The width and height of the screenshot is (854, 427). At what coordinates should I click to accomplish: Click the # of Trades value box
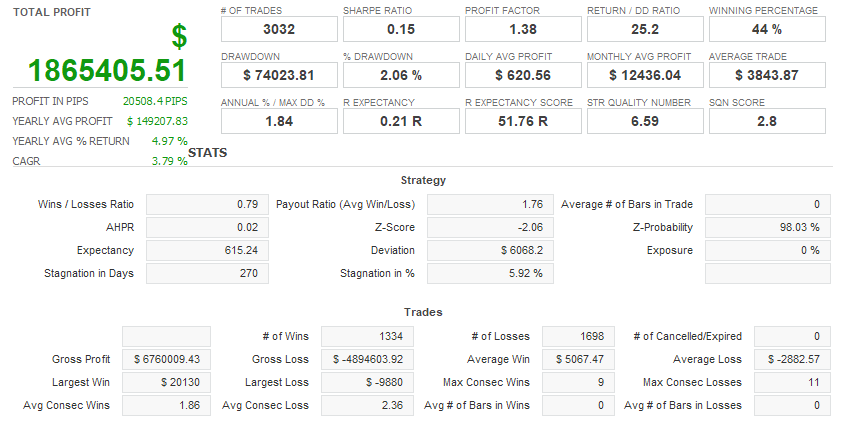pos(278,30)
